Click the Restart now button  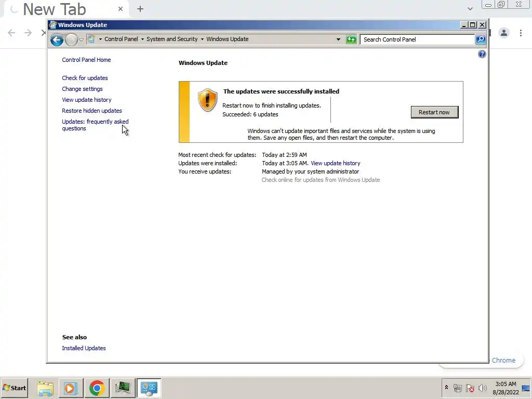(x=434, y=112)
